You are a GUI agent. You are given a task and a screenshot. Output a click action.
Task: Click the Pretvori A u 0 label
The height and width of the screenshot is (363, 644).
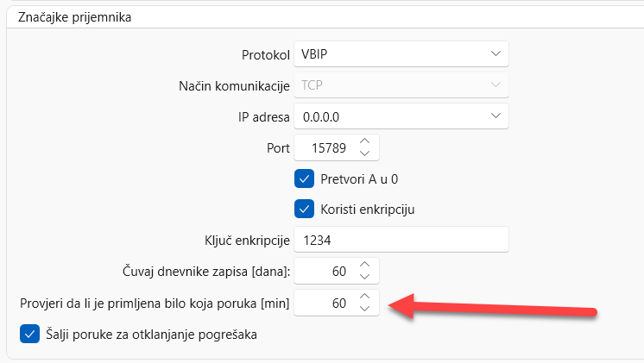359,178
